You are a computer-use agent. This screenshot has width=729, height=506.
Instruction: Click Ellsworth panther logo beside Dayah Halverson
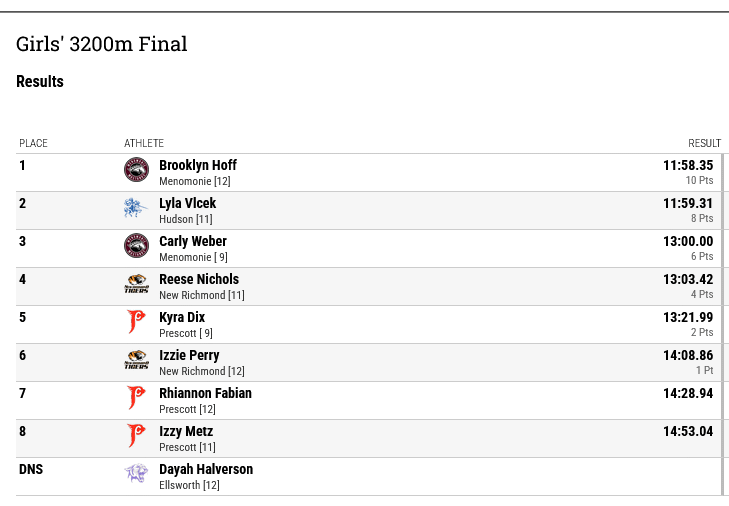tap(136, 473)
